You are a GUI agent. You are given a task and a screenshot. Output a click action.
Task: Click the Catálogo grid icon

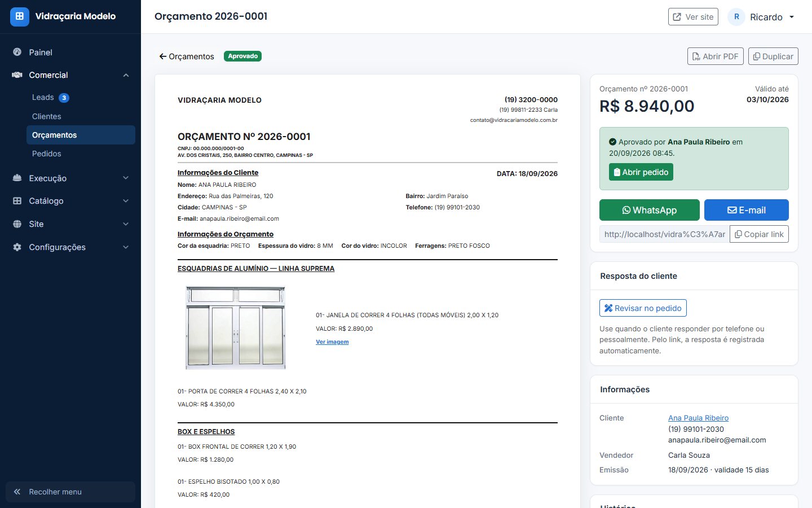tap(17, 201)
